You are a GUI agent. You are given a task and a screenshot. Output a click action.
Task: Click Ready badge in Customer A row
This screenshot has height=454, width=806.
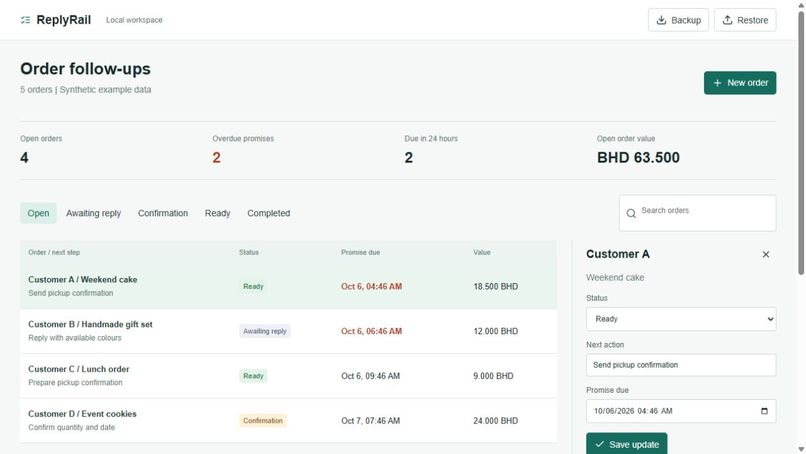click(253, 286)
